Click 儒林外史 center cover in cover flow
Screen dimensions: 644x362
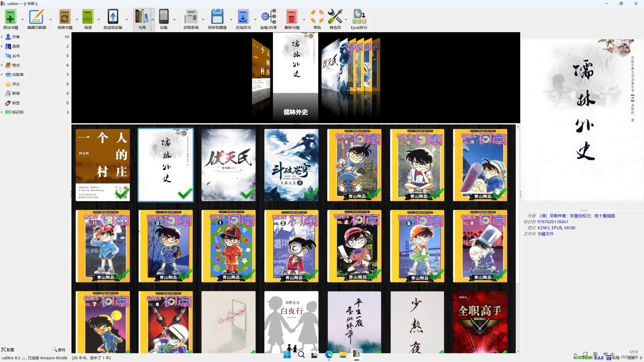tap(296, 63)
